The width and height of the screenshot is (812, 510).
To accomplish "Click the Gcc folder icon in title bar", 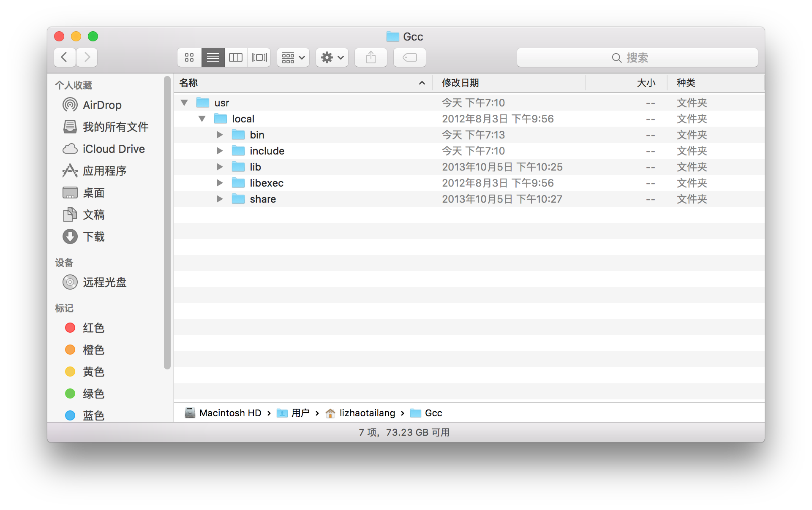I will coord(393,37).
